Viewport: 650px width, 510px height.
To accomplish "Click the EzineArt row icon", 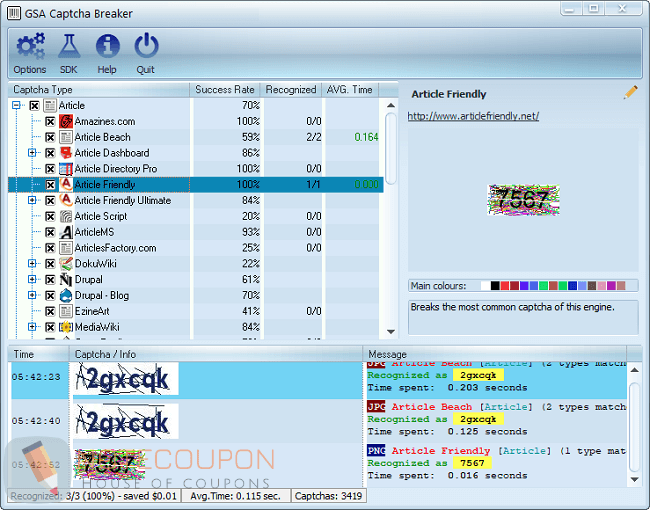I will pos(66,311).
